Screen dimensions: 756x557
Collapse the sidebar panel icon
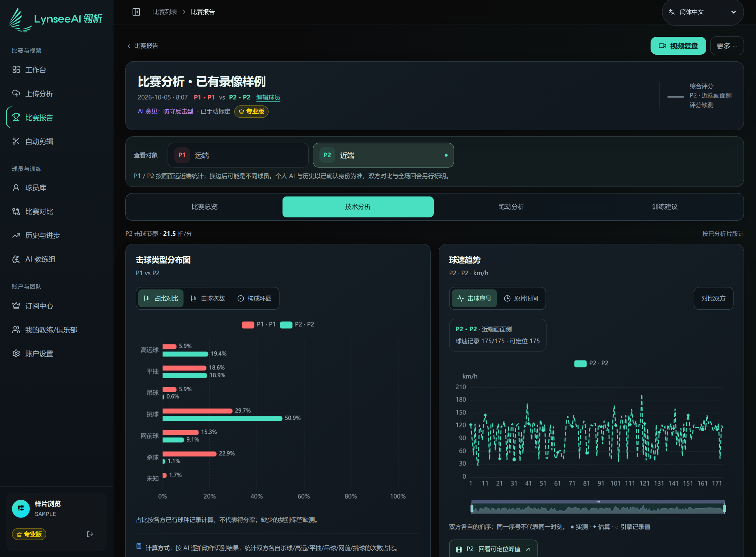click(x=136, y=12)
